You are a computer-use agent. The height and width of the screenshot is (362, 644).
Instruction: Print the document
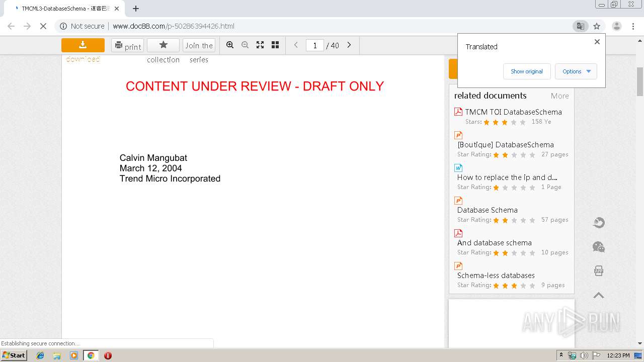(x=127, y=45)
